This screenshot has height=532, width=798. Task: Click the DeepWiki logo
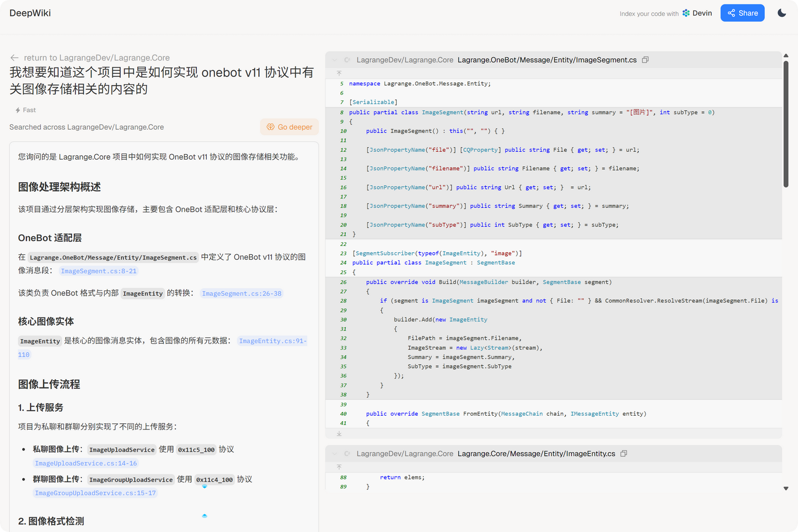(30, 13)
